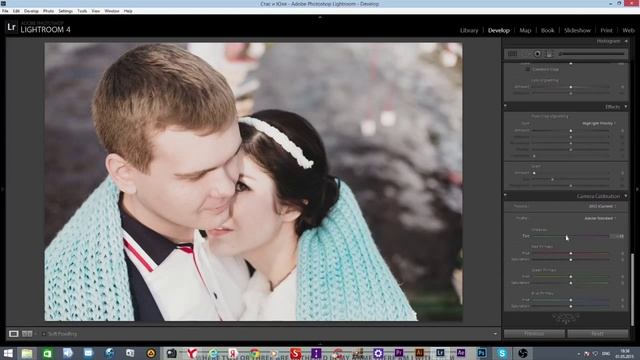Open the post-crop vignetting Style dropdown

click(x=599, y=123)
